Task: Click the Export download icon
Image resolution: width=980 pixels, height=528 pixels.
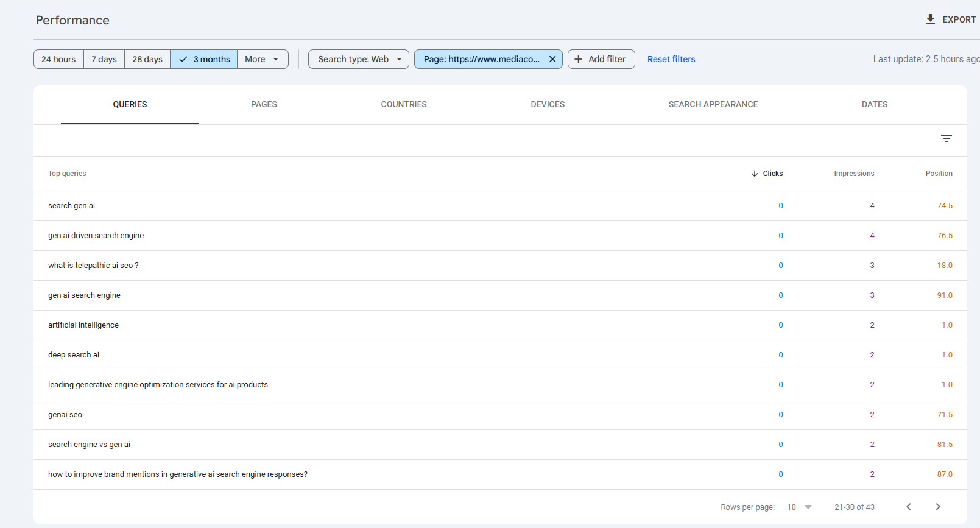Action: 930,19
